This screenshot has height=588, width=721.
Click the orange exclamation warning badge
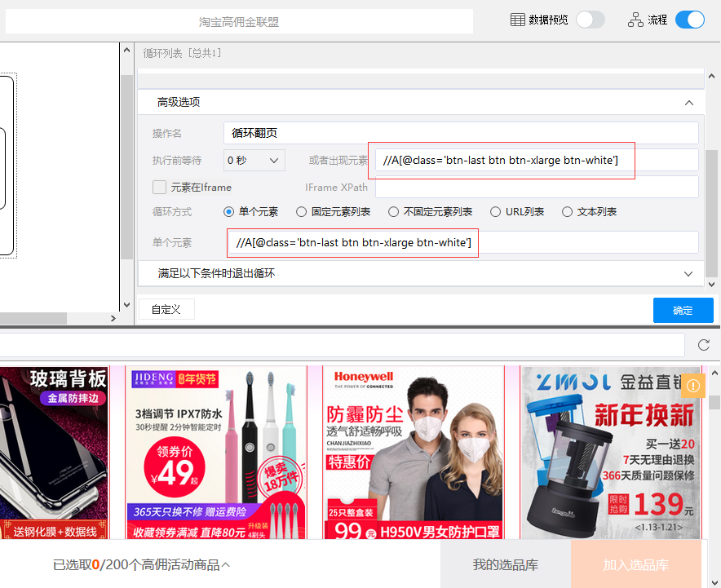(693, 386)
